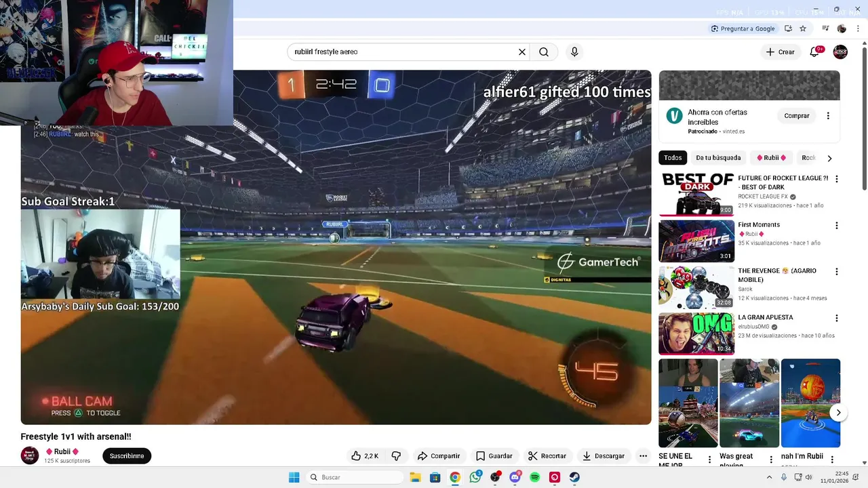
Task: Click video title Freestyle 1v1 with arsenal!!
Action: (x=76, y=436)
